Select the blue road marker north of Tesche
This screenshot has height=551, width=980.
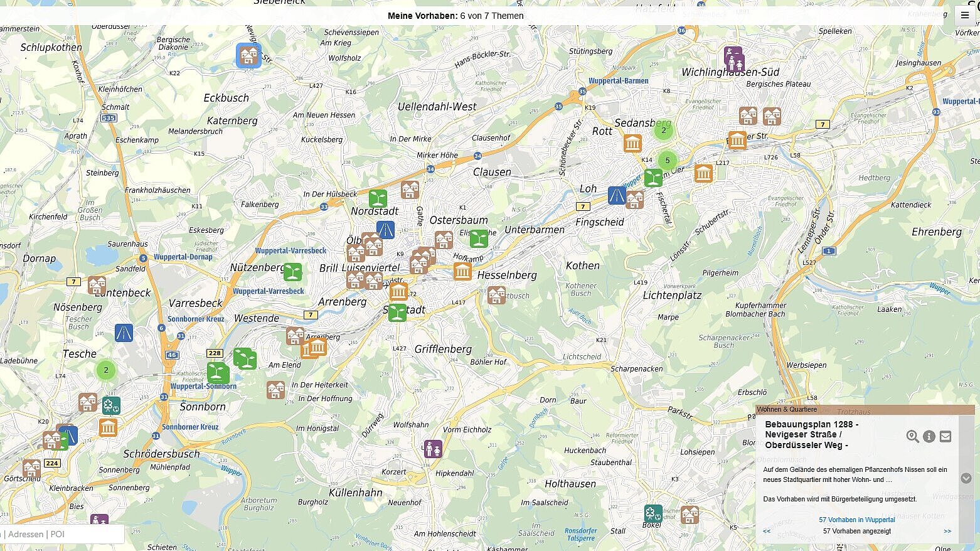[x=124, y=333]
